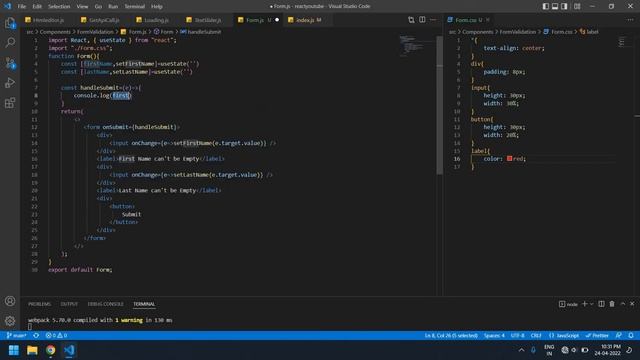This screenshot has width=640, height=360.
Task: Open File Explorer from the taskbar
Action: point(32,350)
